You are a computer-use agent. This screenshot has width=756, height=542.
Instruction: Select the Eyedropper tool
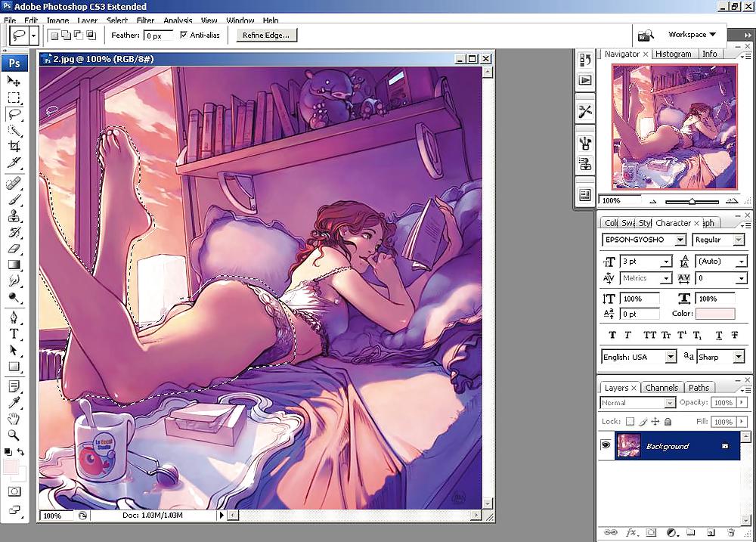[14, 403]
